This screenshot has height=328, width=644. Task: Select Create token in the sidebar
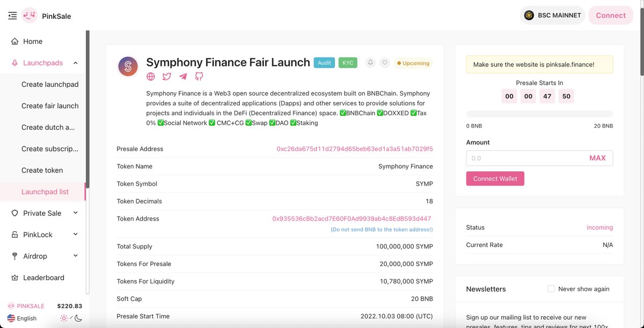click(43, 170)
